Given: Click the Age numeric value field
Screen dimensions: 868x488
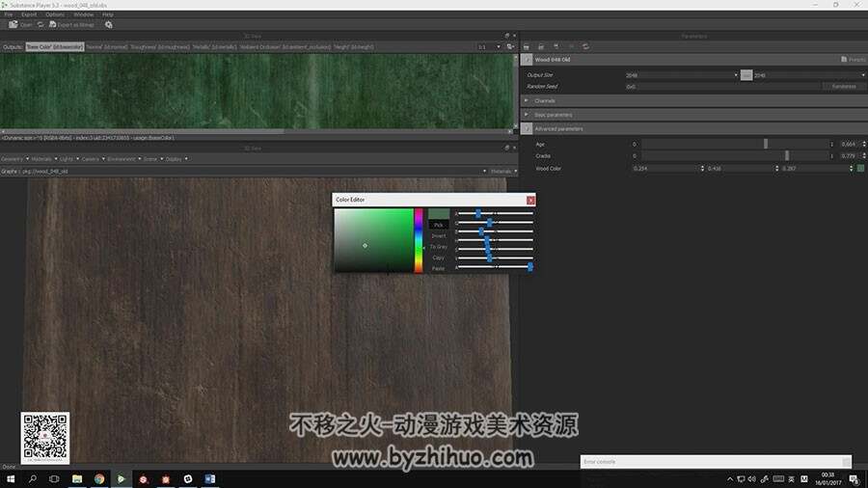Looking at the screenshot, I should [850, 144].
